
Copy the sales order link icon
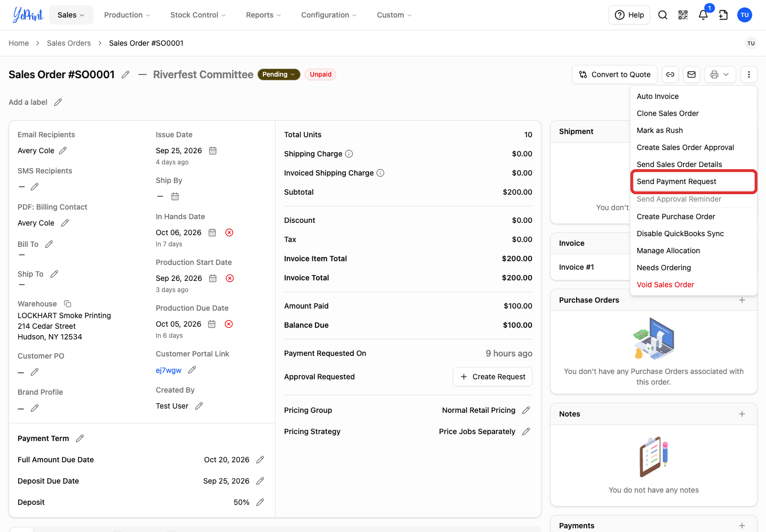point(670,74)
